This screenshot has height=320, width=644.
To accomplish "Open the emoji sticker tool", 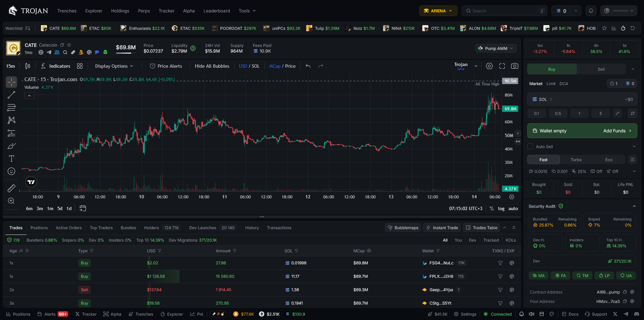I will pyautogui.click(x=11, y=171).
